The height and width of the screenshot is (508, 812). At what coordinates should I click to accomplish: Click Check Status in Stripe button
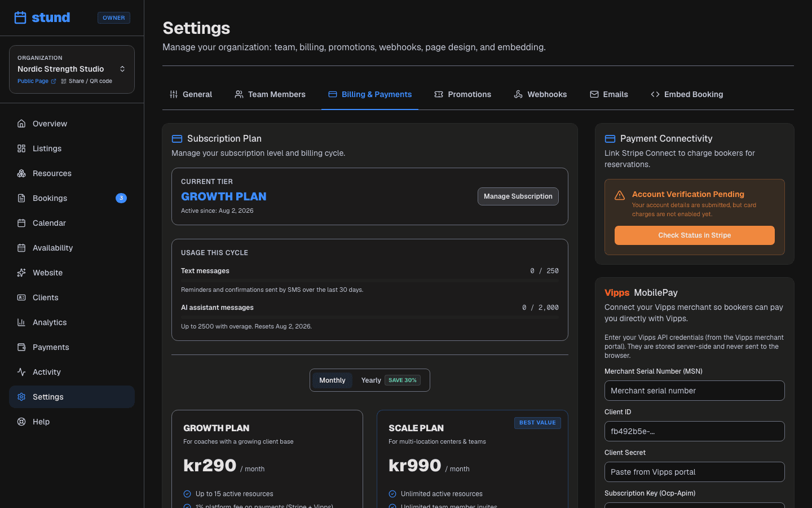point(695,235)
